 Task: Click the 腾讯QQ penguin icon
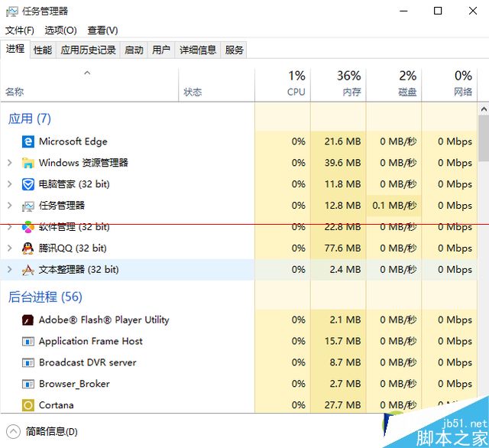coord(28,248)
